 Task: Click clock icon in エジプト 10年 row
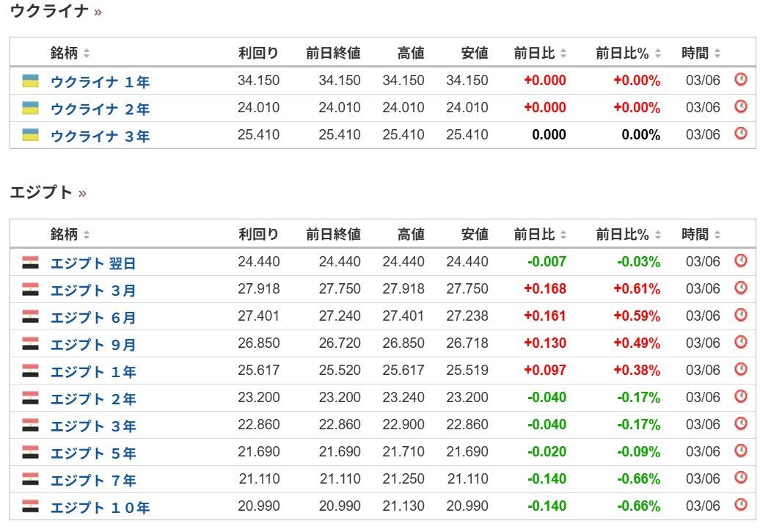click(741, 505)
